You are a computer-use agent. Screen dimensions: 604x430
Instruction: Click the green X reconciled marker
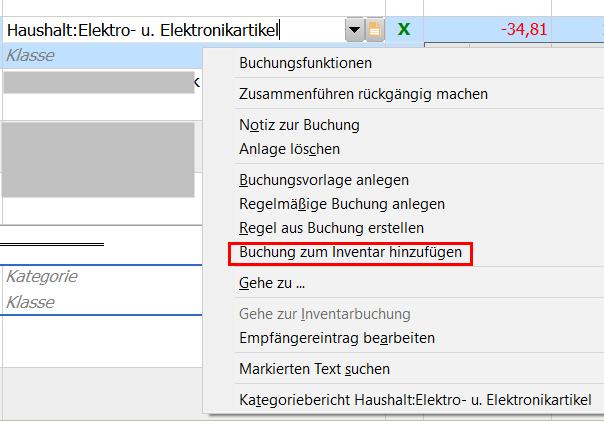(x=404, y=29)
